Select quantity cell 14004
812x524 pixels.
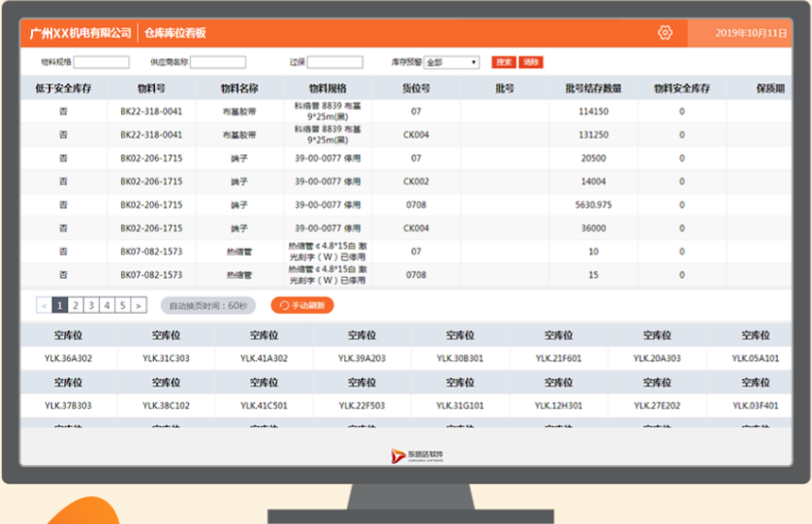[x=593, y=181]
